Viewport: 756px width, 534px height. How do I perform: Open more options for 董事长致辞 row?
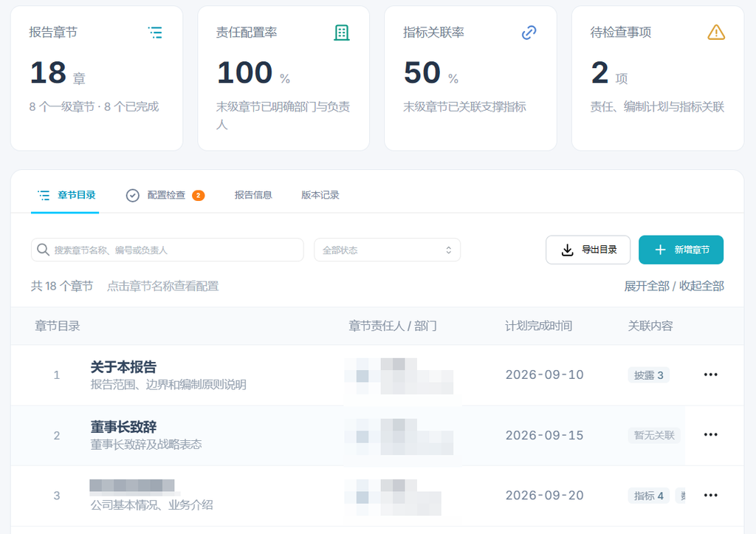[710, 435]
